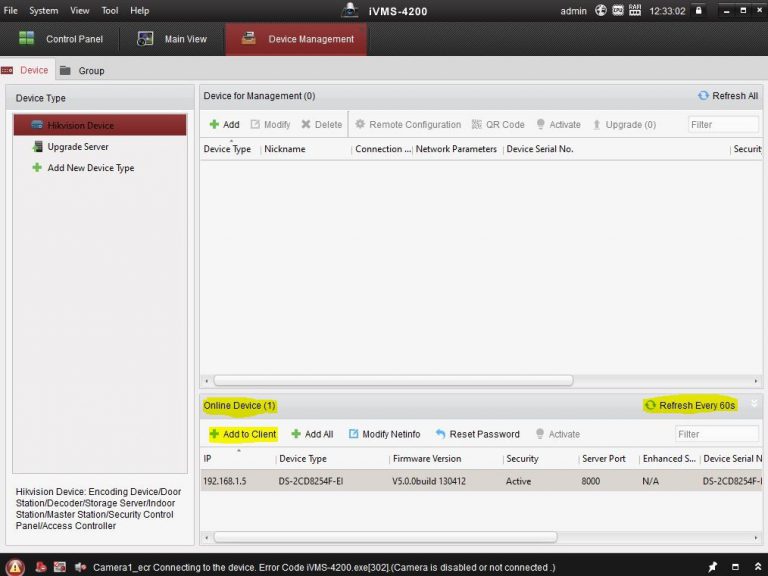Click the Main View camera icon
Image resolution: width=768 pixels, height=576 pixels.
click(145, 38)
